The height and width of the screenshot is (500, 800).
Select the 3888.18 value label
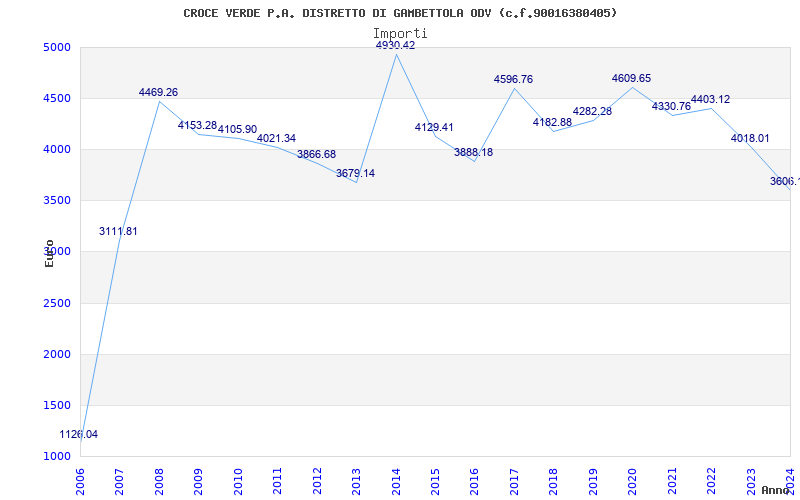pos(473,152)
